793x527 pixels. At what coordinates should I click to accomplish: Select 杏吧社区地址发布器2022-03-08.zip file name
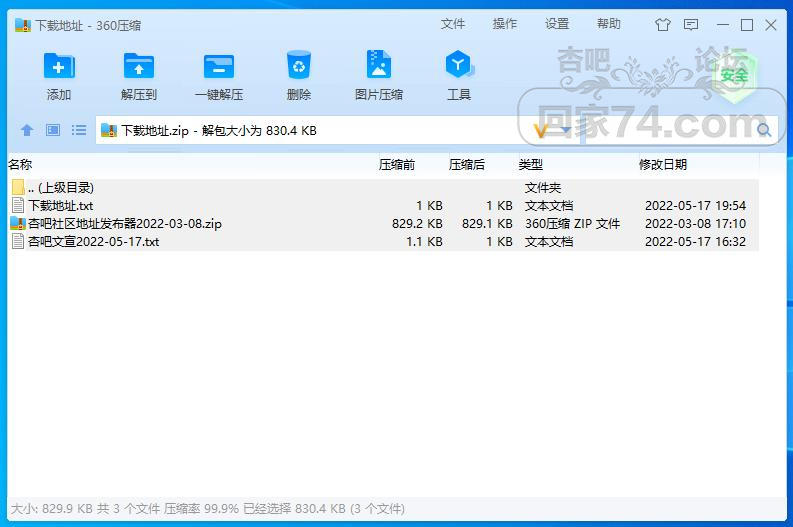point(125,224)
